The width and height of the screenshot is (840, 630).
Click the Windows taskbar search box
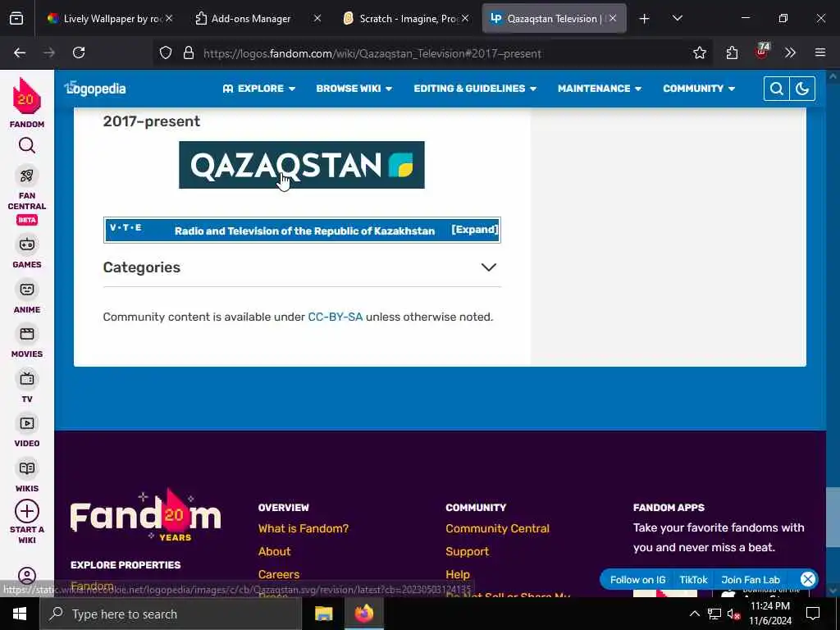coord(171,614)
